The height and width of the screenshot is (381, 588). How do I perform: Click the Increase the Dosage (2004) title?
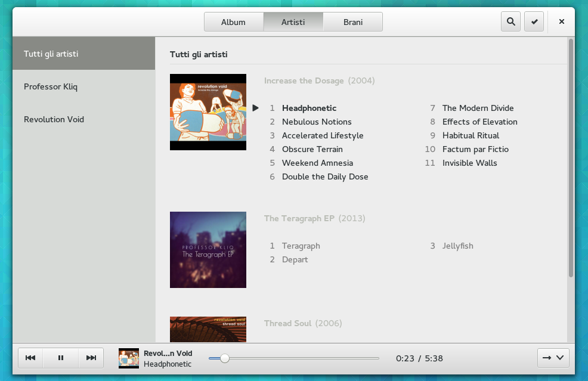coord(319,80)
